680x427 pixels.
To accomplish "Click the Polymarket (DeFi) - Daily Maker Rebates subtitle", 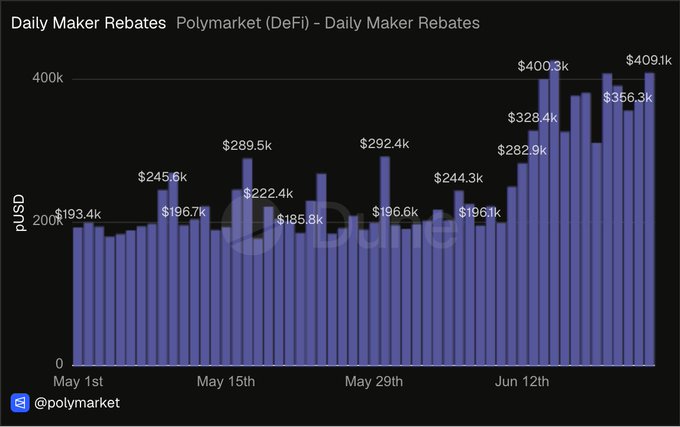I will click(328, 23).
